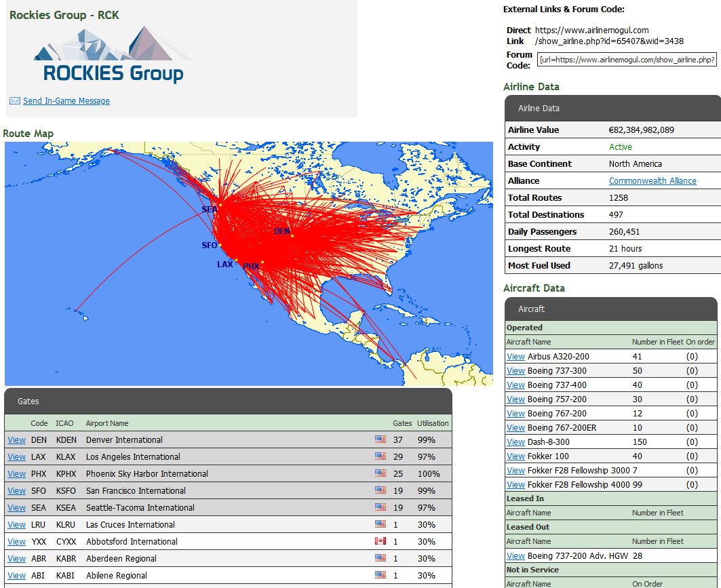Open the Send In-Game Message link
The height and width of the screenshot is (588, 721).
[x=66, y=101]
